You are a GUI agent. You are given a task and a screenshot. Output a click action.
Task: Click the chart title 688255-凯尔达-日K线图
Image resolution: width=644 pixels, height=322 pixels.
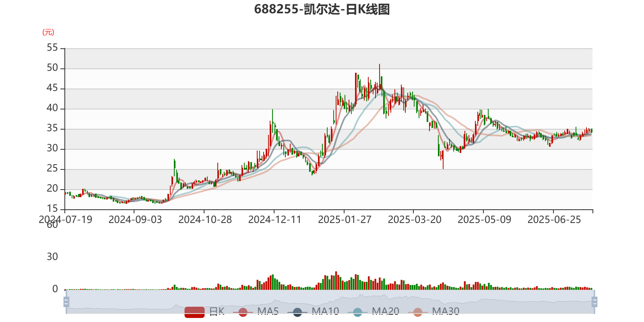[x=322, y=9]
